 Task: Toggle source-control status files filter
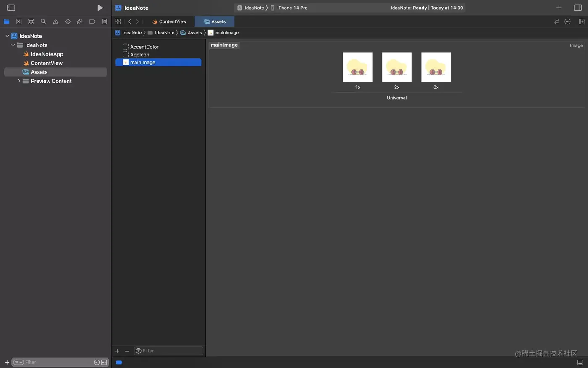(x=104, y=362)
